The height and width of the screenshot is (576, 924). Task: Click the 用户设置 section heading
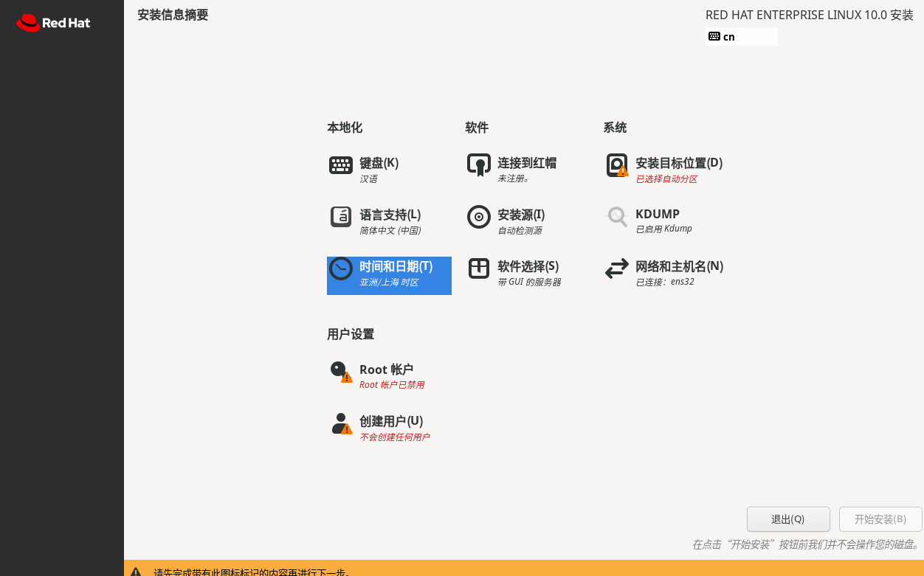point(351,334)
